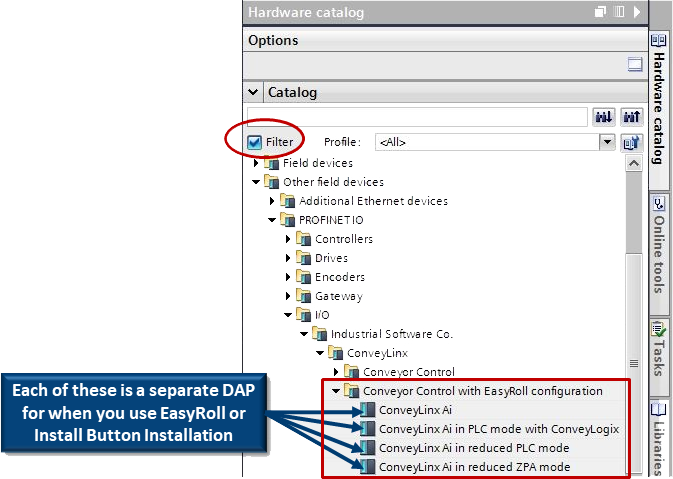The height and width of the screenshot is (479, 673).
Task: Click the Industrial Software Co. folder icon
Action: coord(319,334)
